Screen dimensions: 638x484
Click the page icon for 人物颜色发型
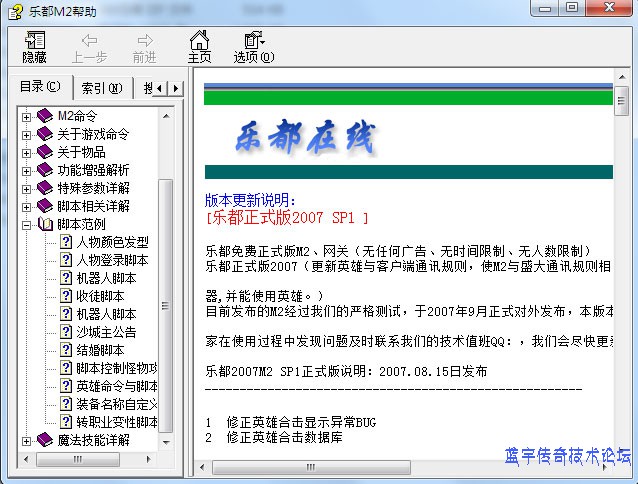[66, 242]
